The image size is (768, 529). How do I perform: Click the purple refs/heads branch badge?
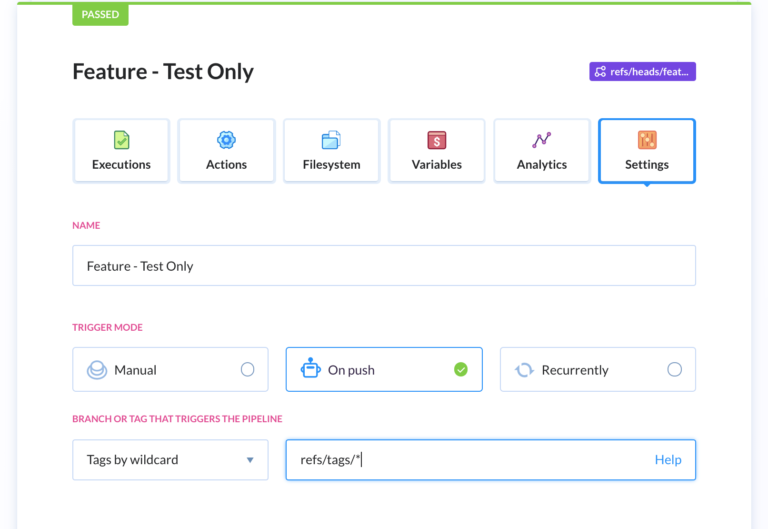click(x=642, y=72)
